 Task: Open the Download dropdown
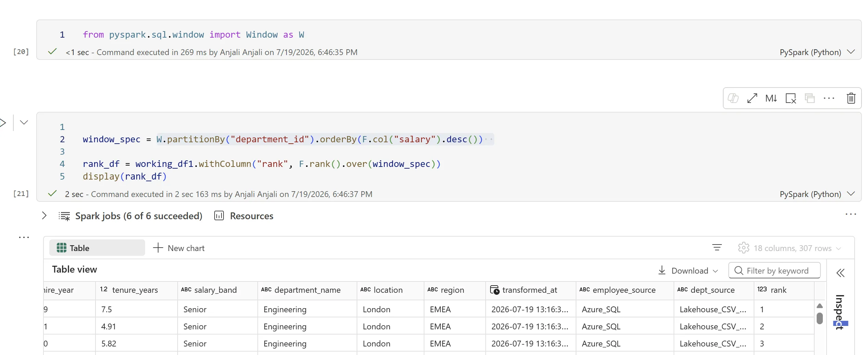click(x=688, y=271)
